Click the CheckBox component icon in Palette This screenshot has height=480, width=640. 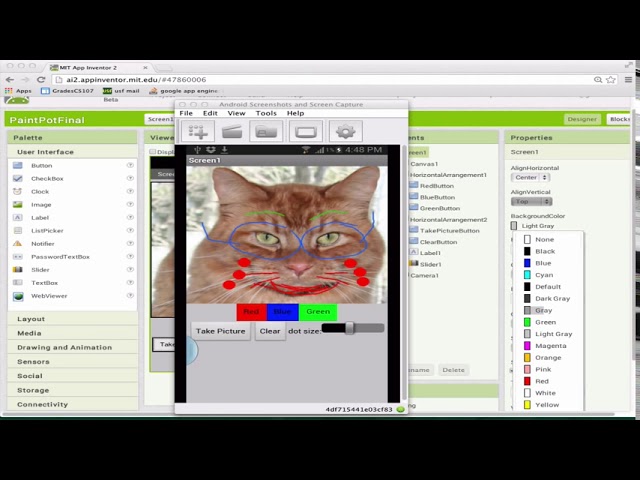(18, 178)
